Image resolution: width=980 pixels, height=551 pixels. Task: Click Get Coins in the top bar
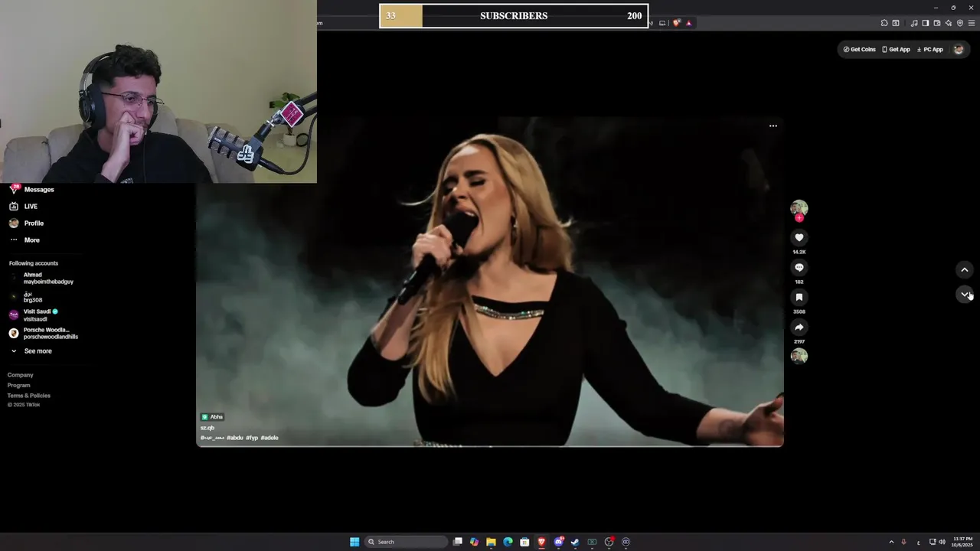(x=859, y=50)
